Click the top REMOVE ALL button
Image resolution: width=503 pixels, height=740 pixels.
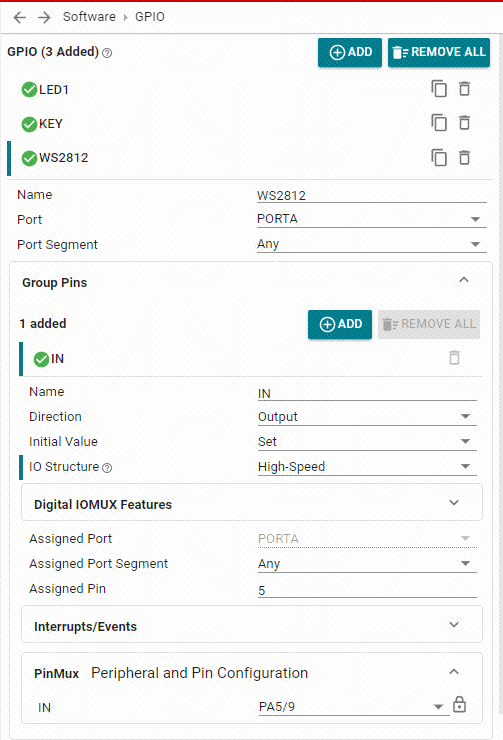coord(439,52)
